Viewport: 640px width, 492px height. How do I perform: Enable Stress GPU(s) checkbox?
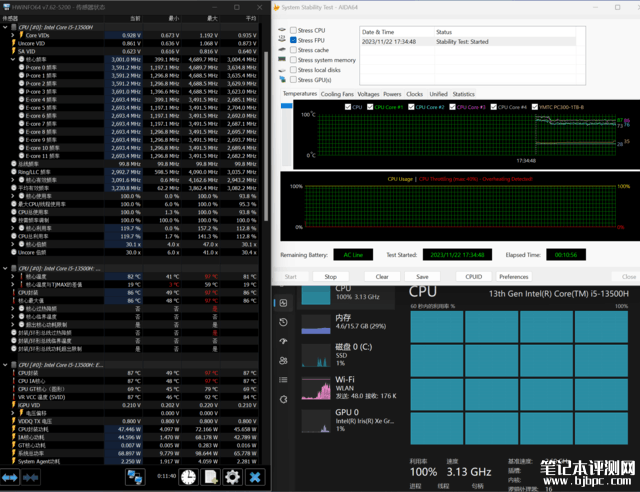[x=293, y=80]
